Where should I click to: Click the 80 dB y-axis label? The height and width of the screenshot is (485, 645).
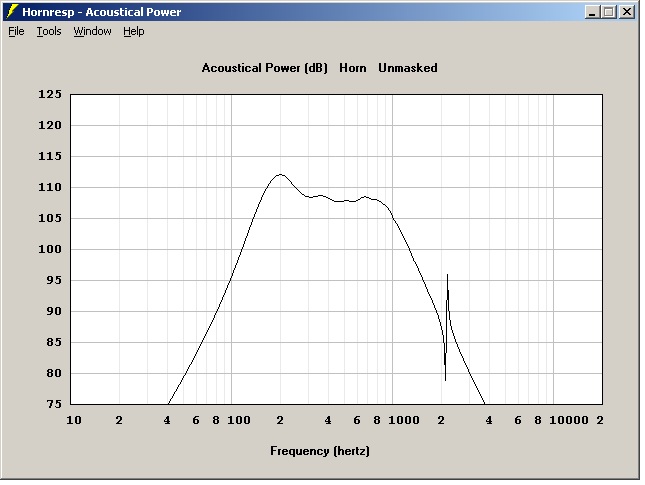(53, 373)
